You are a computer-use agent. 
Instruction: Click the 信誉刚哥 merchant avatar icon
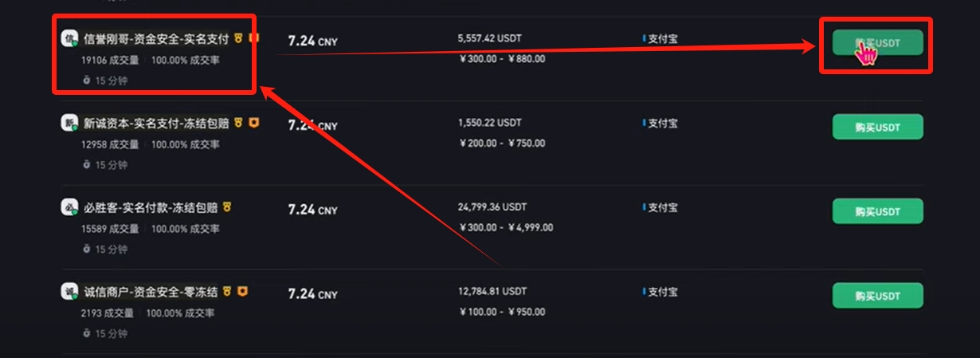click(69, 38)
